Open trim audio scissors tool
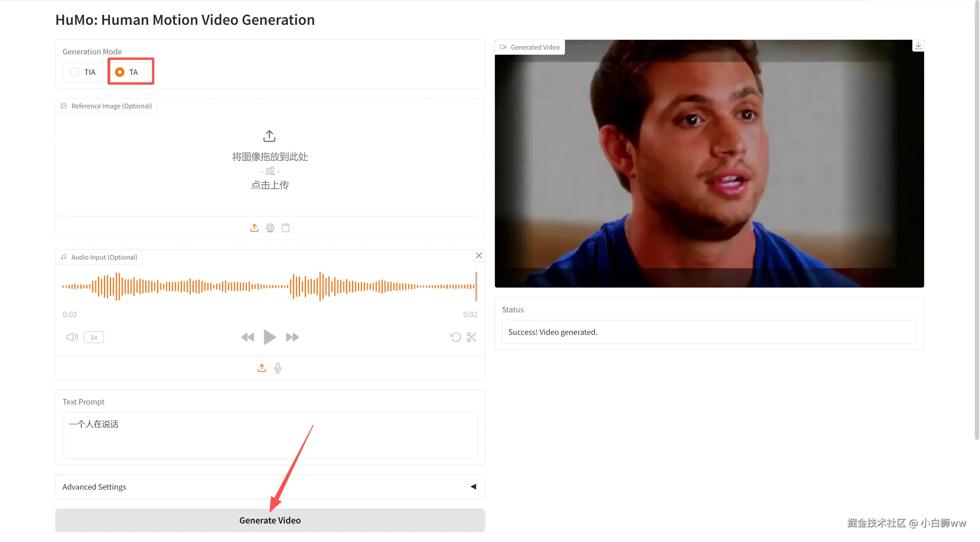This screenshot has width=980, height=542. [x=471, y=337]
